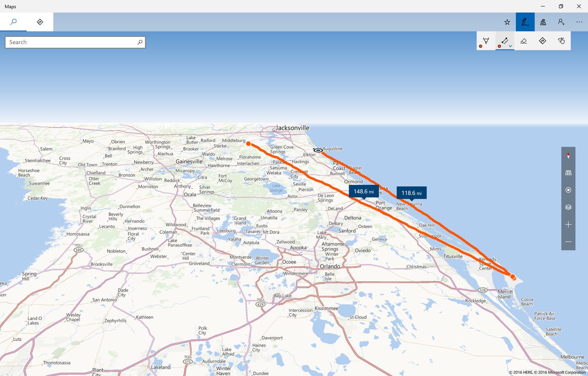This screenshot has width=588, height=376.
Task: Select the eraser ink tool
Action: pyautogui.click(x=524, y=41)
